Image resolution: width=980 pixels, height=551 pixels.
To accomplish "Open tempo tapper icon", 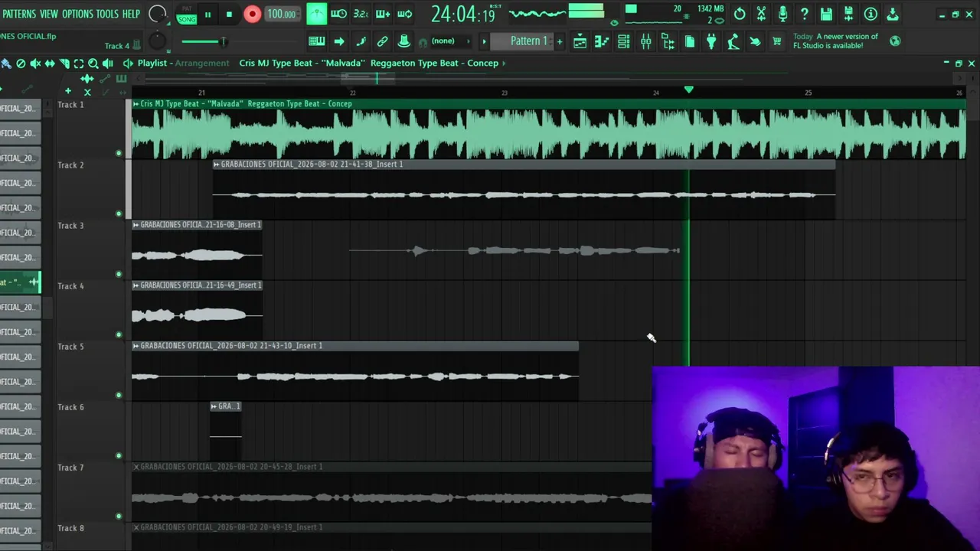I will (x=733, y=41).
